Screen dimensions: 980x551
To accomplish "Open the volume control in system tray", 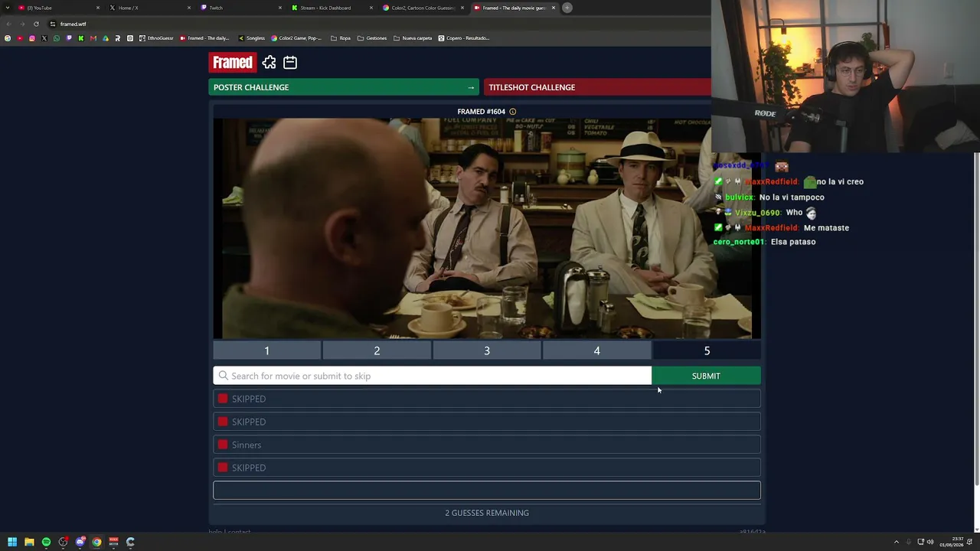I will 930,542.
